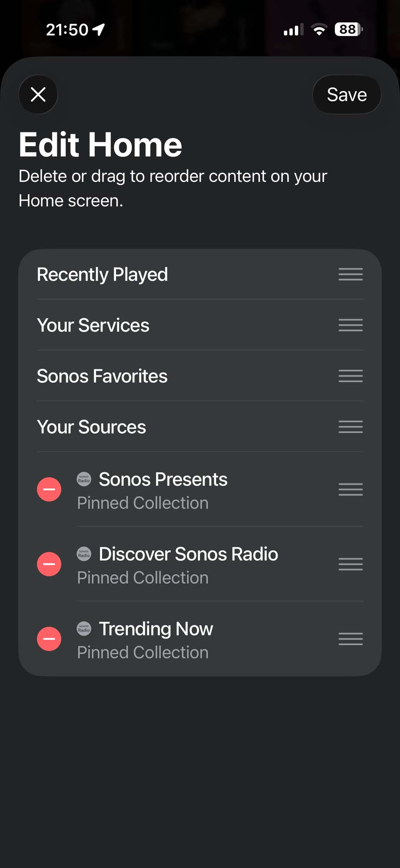Tap the battery indicator in status bar
The width and height of the screenshot is (400, 868).
tap(348, 29)
